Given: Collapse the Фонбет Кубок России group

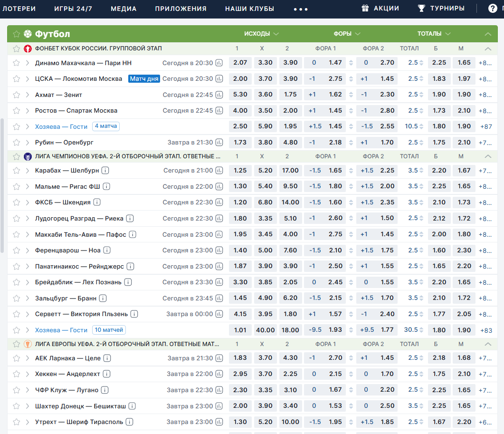Looking at the screenshot, I should (488, 49).
